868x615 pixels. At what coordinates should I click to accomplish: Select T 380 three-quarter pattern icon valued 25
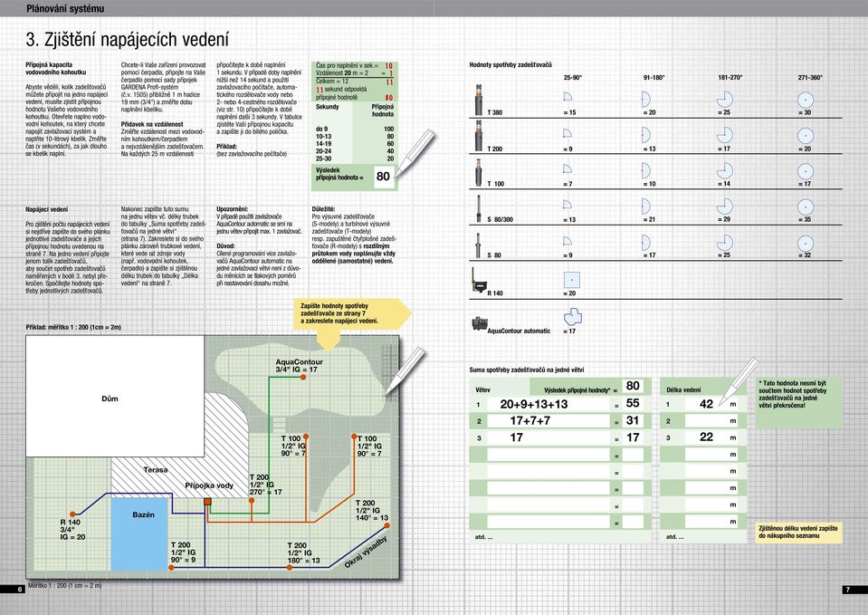tap(725, 100)
